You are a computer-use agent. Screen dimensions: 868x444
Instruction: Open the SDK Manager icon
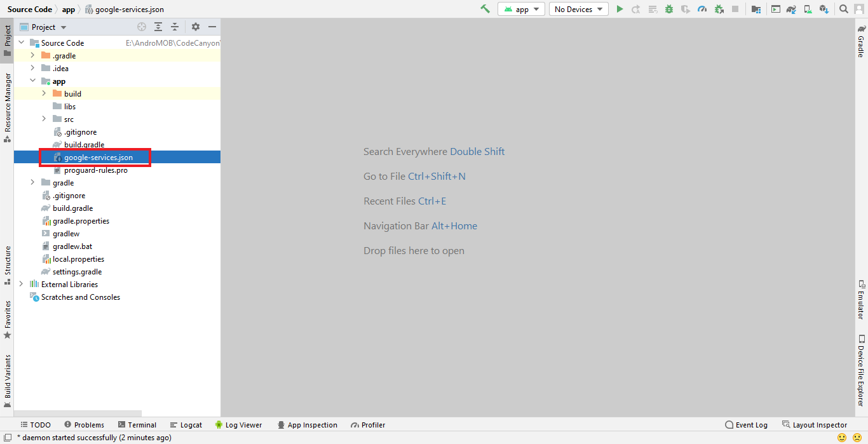pos(824,9)
